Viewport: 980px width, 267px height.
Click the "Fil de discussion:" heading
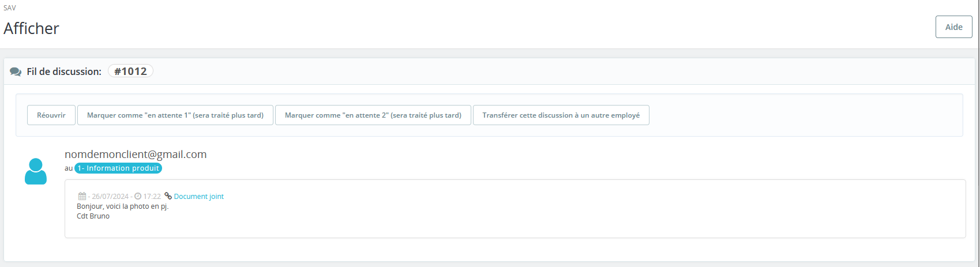[64, 72]
